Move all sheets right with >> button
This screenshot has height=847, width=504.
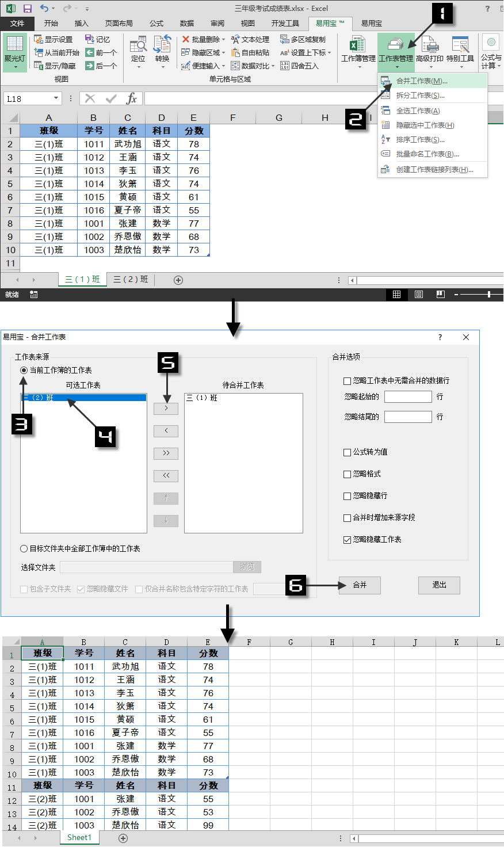pos(166,453)
